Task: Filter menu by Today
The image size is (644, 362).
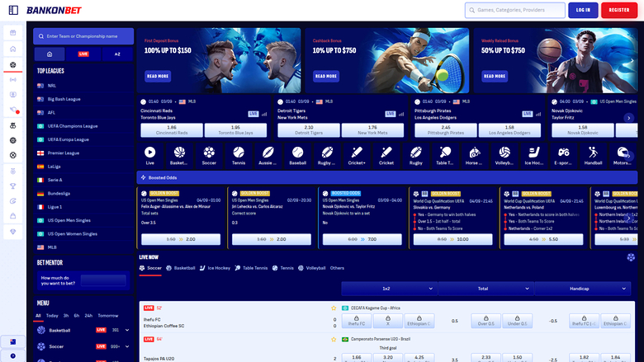Action: (52, 316)
